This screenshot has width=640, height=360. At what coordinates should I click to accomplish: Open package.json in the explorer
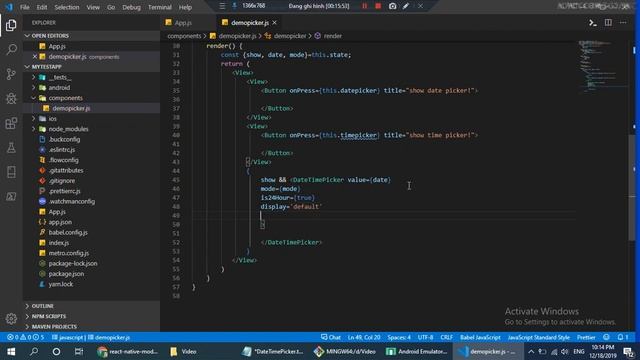coord(66,274)
